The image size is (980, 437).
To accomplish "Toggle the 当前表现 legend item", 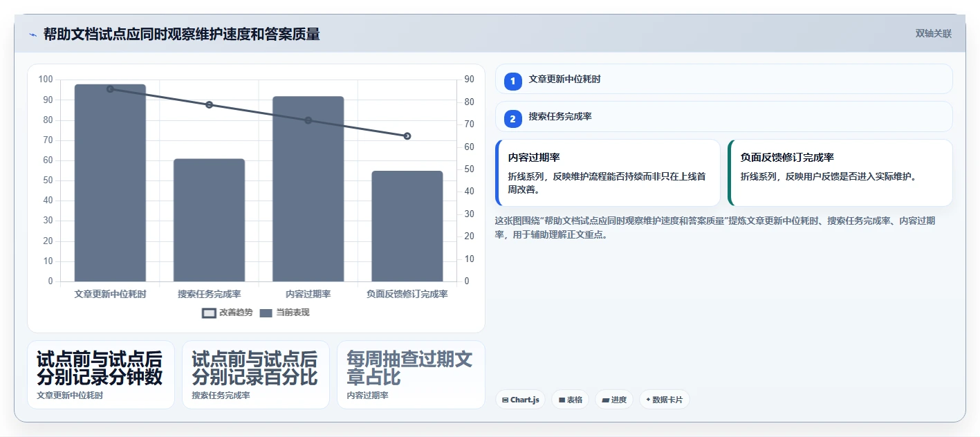I will (x=284, y=313).
